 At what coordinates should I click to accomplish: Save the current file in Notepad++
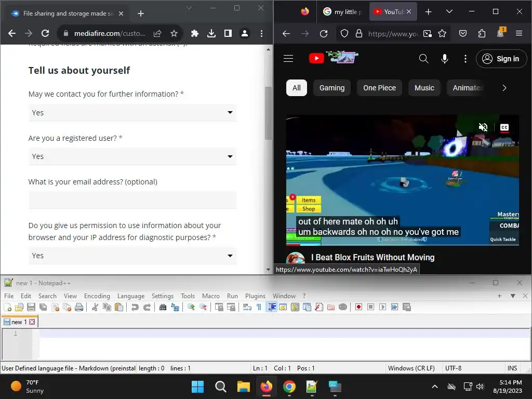pos(31,308)
